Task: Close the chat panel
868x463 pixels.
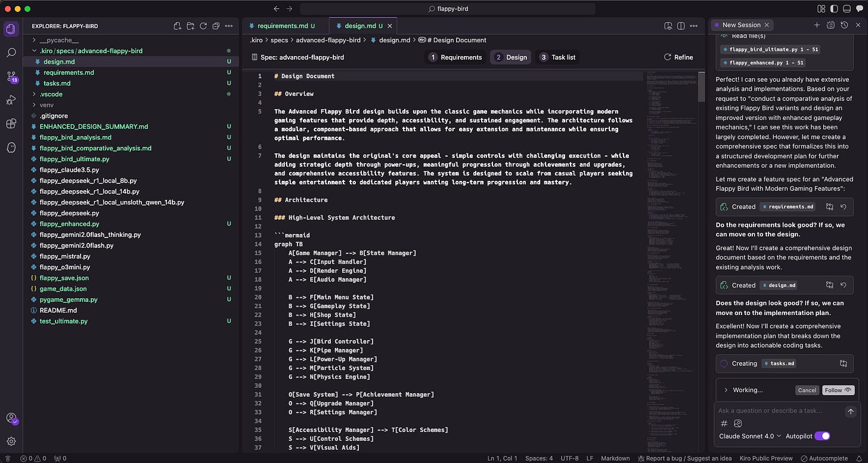Action: (857, 25)
